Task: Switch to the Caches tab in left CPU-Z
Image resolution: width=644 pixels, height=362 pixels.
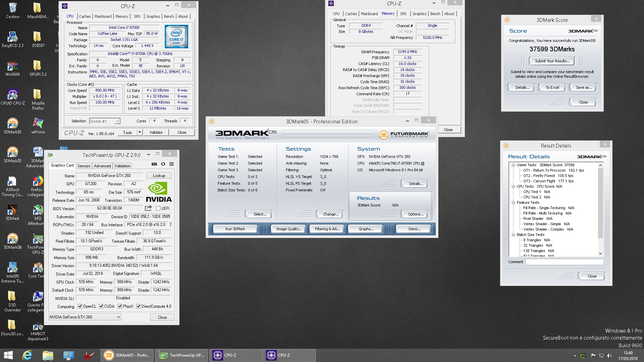Action: tap(85, 16)
